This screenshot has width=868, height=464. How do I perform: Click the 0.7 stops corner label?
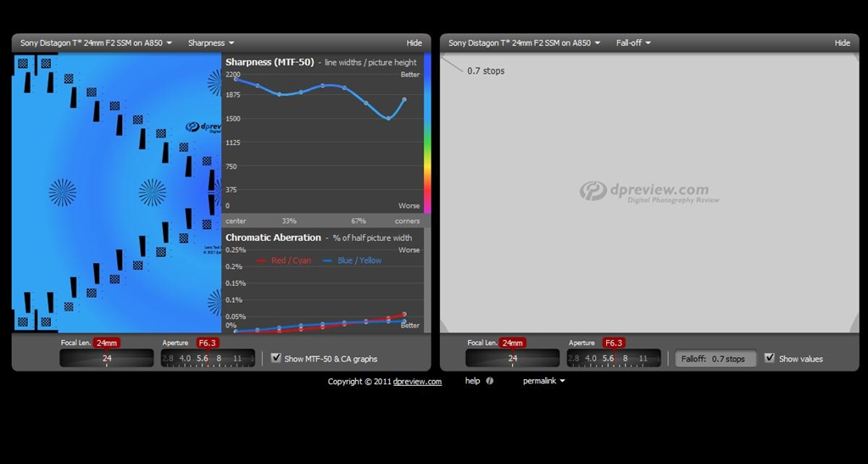486,71
